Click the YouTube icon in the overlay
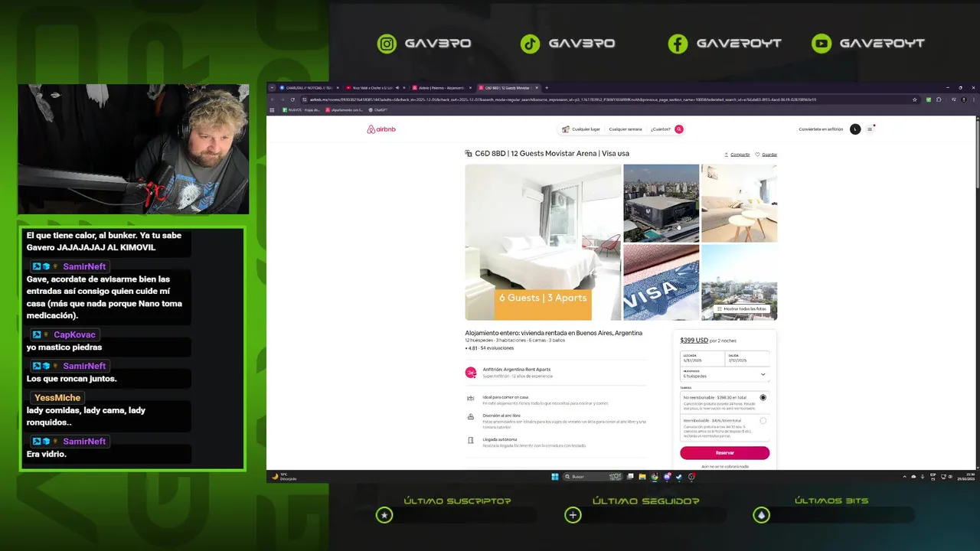The height and width of the screenshot is (551, 980). (x=822, y=44)
